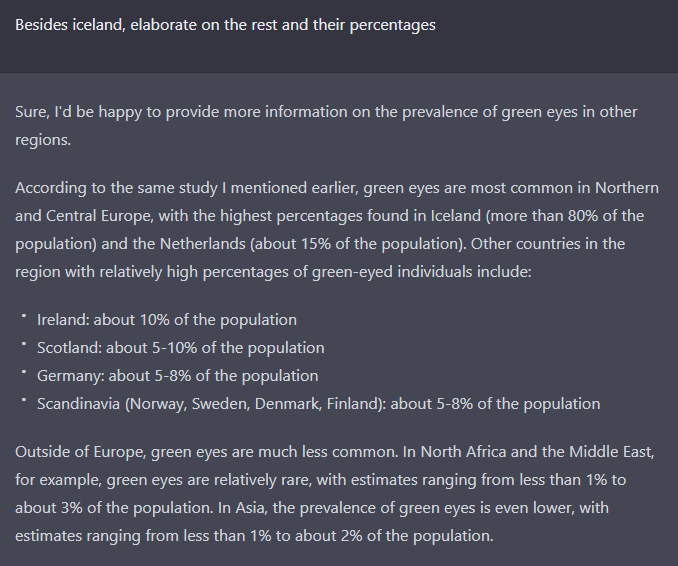Click the bullet dot before Germany
The width and height of the screenshot is (678, 566).
pos(24,372)
